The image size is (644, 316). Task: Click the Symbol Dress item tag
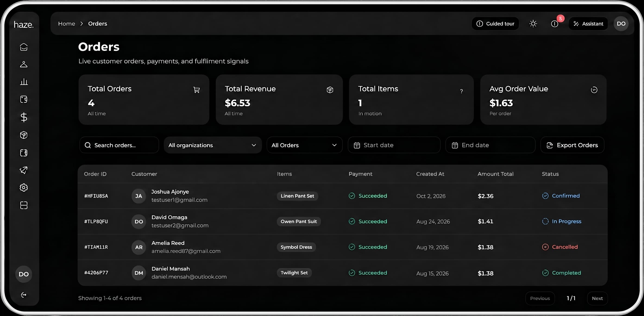(x=296, y=247)
